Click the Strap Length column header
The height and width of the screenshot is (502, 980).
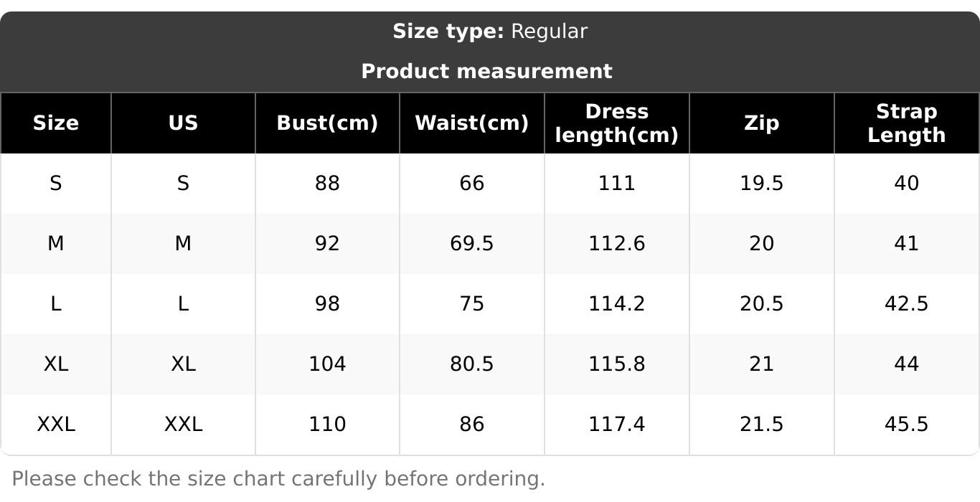point(906,123)
